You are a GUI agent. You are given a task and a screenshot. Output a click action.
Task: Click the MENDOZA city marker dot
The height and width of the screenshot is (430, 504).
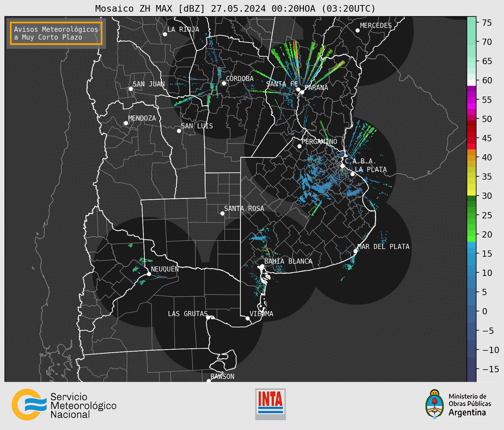(x=126, y=123)
